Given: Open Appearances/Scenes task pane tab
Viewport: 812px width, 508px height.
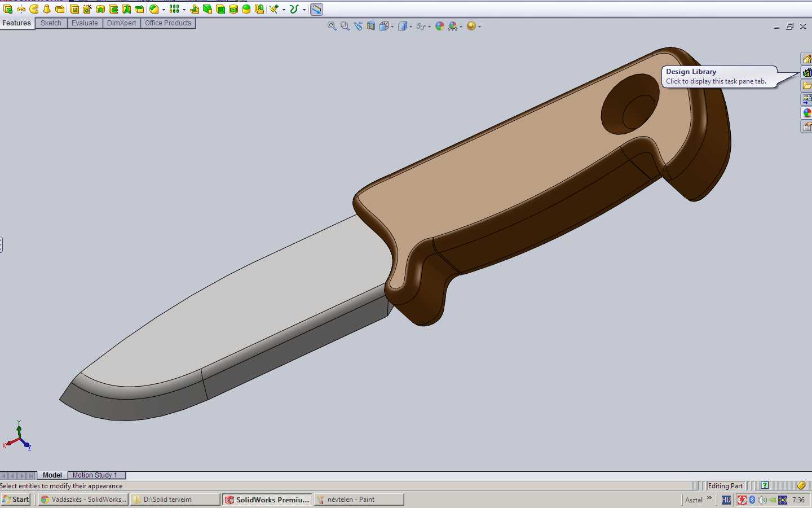Looking at the screenshot, I should (807, 113).
